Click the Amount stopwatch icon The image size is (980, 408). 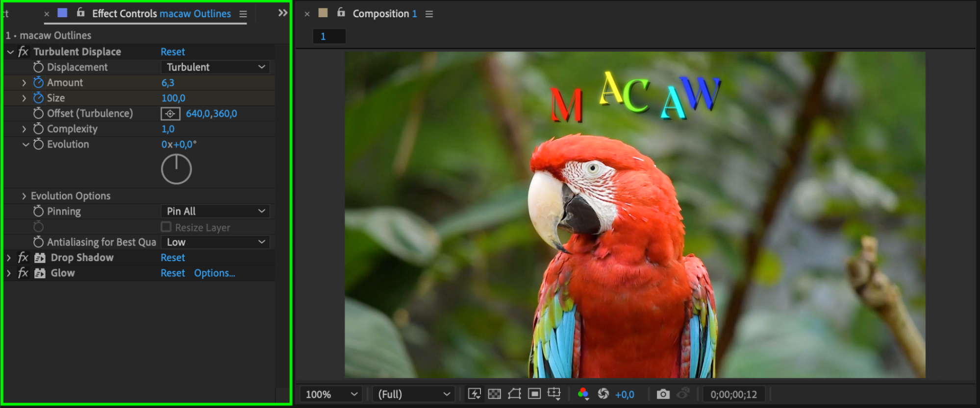click(38, 82)
